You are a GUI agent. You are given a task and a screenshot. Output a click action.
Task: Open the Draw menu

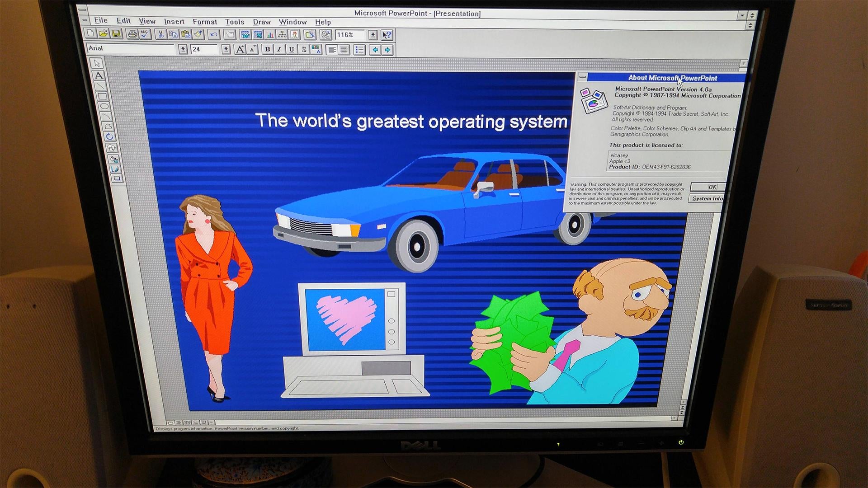(262, 22)
